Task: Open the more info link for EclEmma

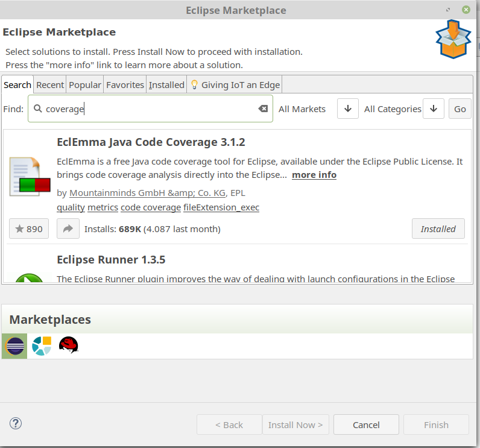Action: tap(314, 175)
